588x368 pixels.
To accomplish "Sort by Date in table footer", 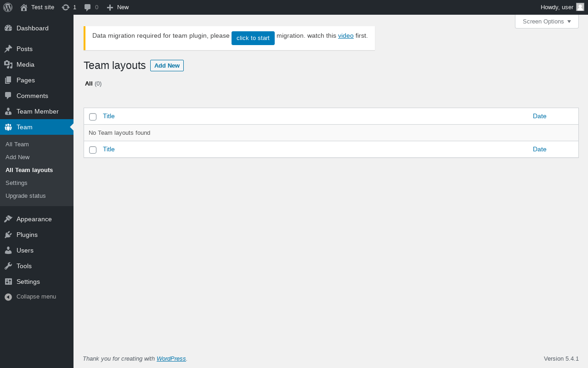I will [x=540, y=149].
